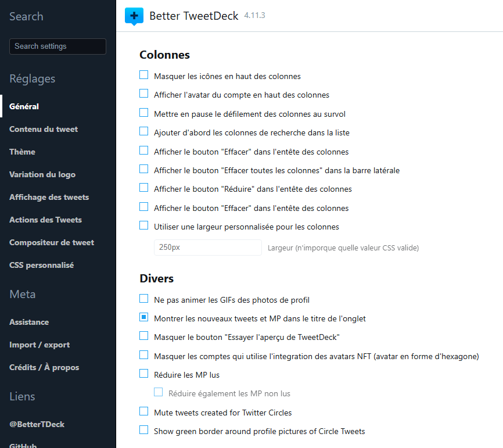Tick 'Ajouter d'abord les colonnes de recherche'

click(x=143, y=131)
